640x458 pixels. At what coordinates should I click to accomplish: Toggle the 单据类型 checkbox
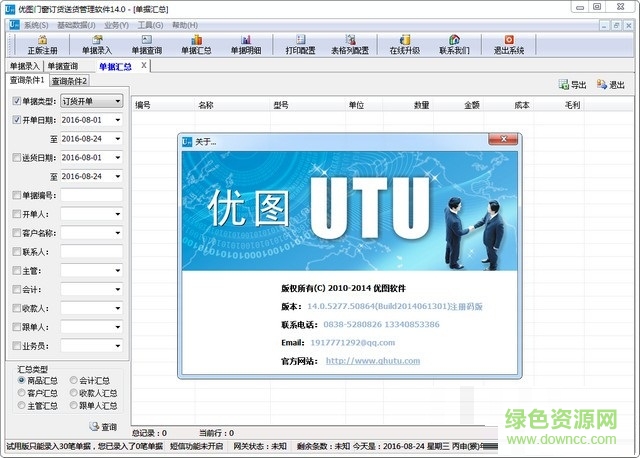tap(16, 101)
